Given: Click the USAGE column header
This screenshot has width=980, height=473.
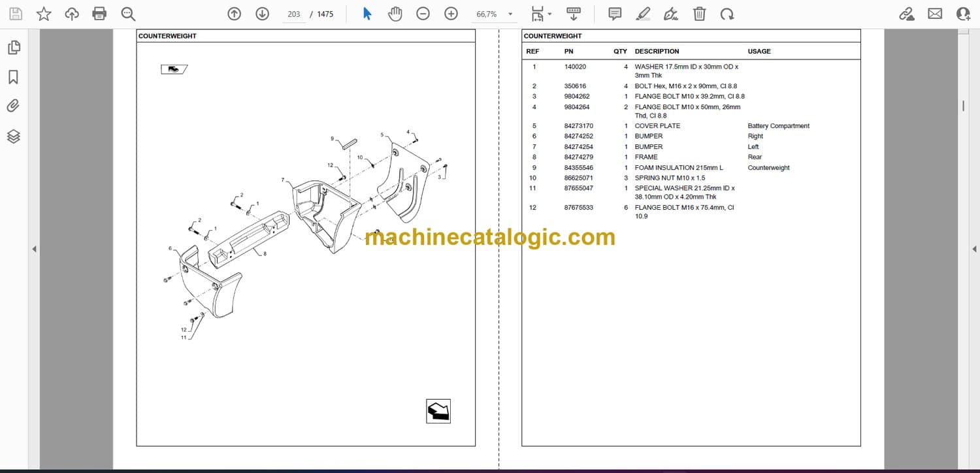Looking at the screenshot, I should [x=759, y=51].
